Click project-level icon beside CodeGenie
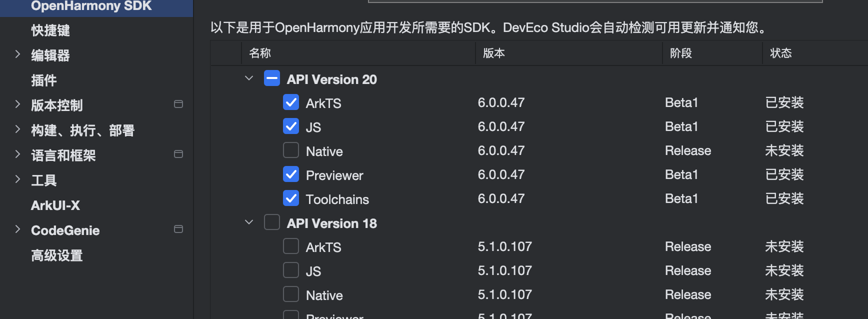868x319 pixels. [x=178, y=229]
